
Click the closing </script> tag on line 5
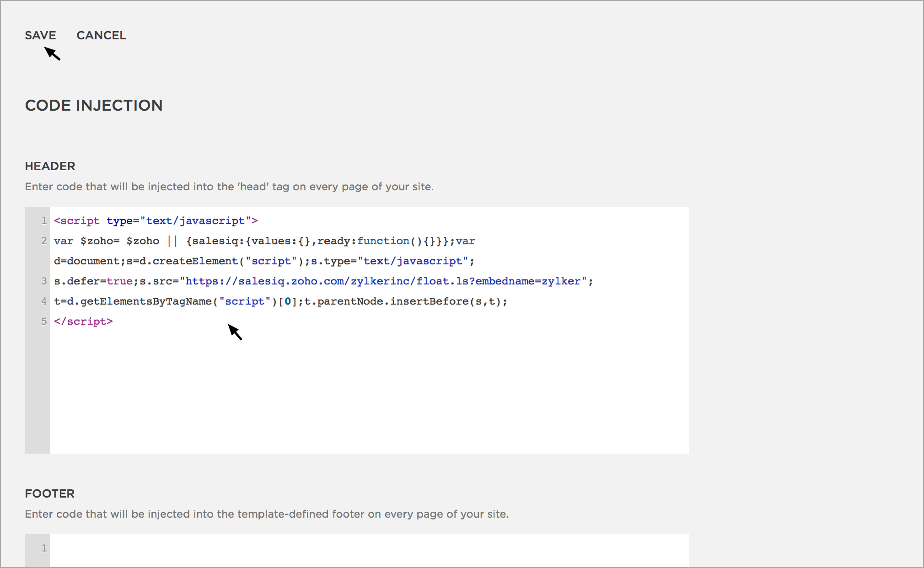(83, 322)
